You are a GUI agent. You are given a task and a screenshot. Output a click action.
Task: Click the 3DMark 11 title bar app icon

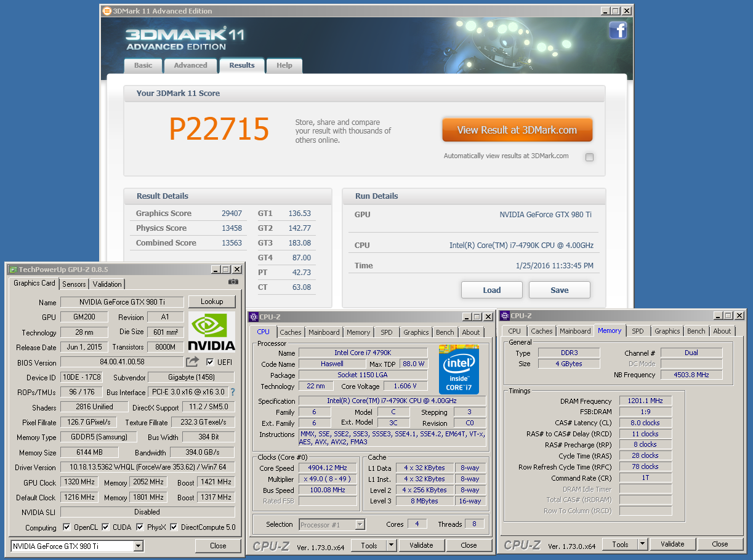(107, 10)
